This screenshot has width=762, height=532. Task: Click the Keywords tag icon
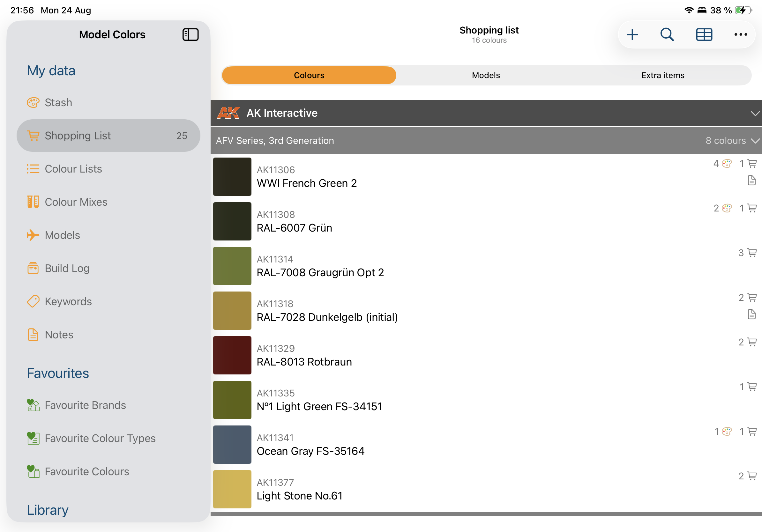(33, 301)
